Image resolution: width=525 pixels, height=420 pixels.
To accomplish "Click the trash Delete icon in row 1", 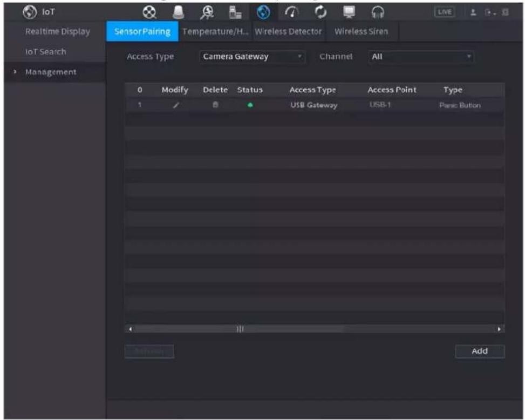I will click(x=215, y=105).
